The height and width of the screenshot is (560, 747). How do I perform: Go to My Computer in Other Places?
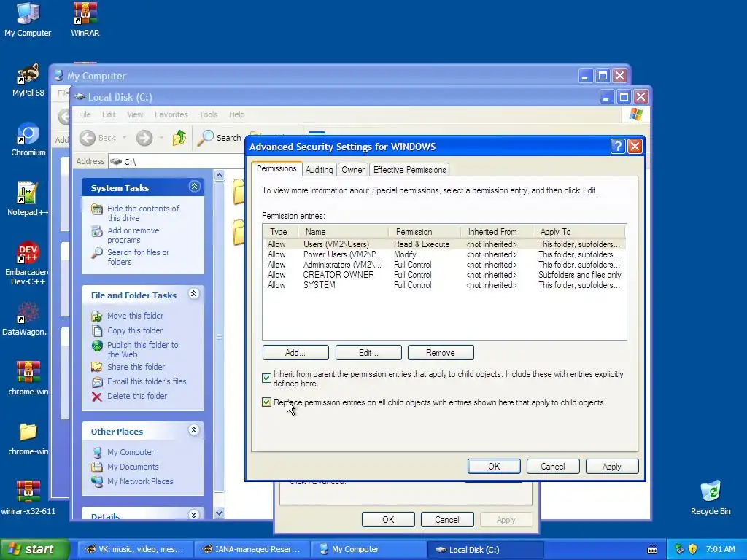tap(130, 452)
